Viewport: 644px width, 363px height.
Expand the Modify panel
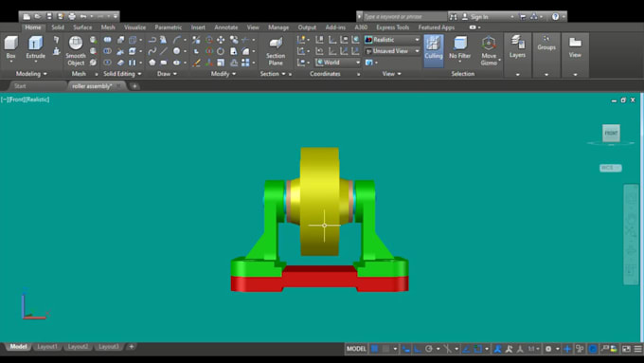(x=223, y=74)
